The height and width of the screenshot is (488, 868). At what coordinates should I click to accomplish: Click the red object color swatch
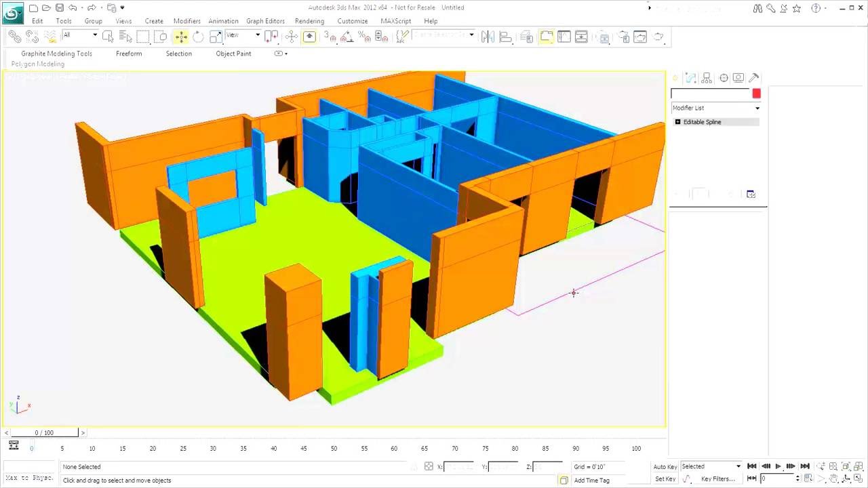756,94
